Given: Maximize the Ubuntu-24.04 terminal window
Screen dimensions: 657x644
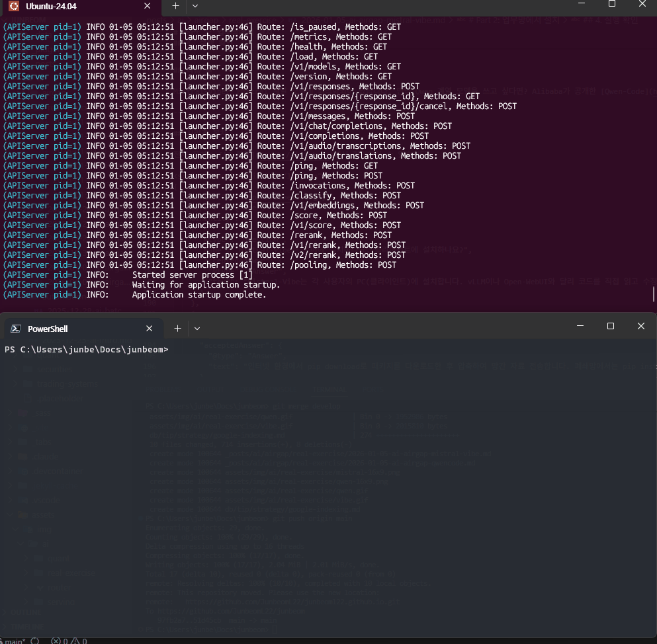Looking at the screenshot, I should (611, 4).
